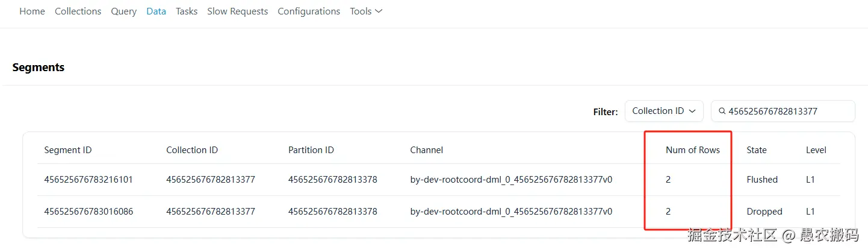868x252 pixels.
Task: Open the Collections tab
Action: 78,11
